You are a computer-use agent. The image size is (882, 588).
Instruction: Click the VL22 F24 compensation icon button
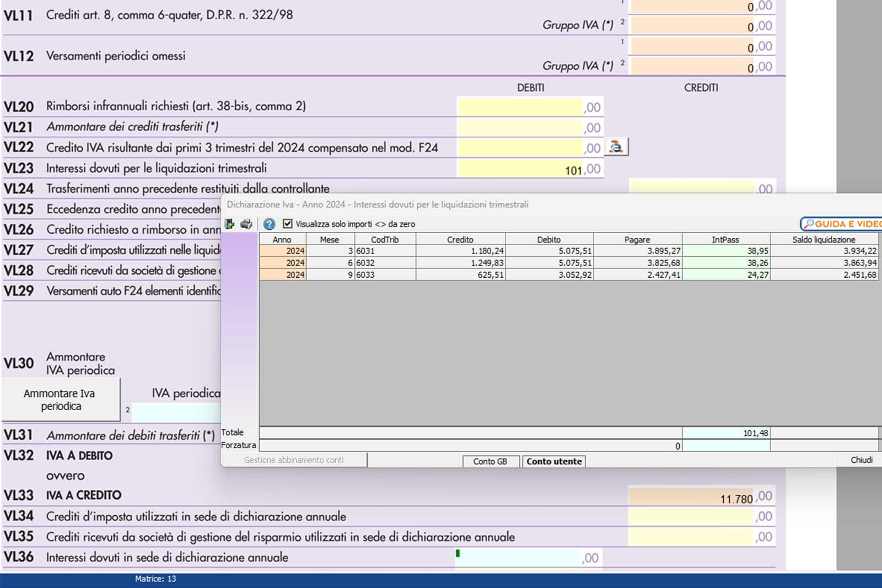tap(616, 147)
